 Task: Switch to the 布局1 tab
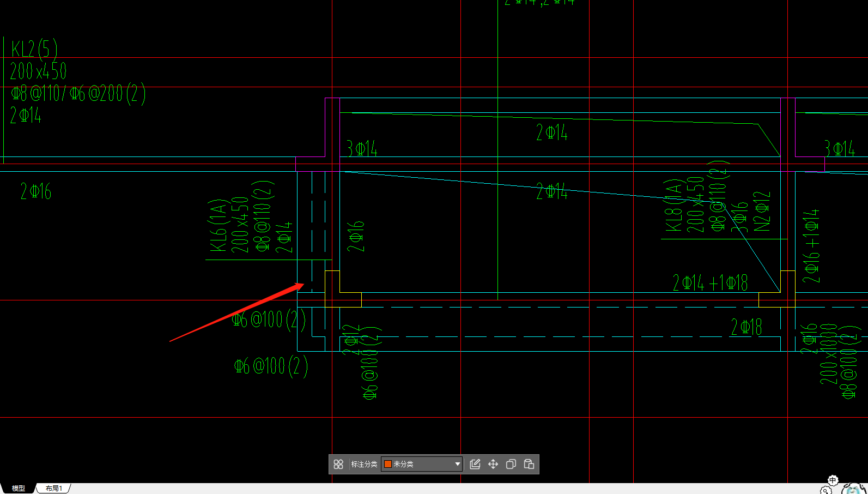[53, 488]
